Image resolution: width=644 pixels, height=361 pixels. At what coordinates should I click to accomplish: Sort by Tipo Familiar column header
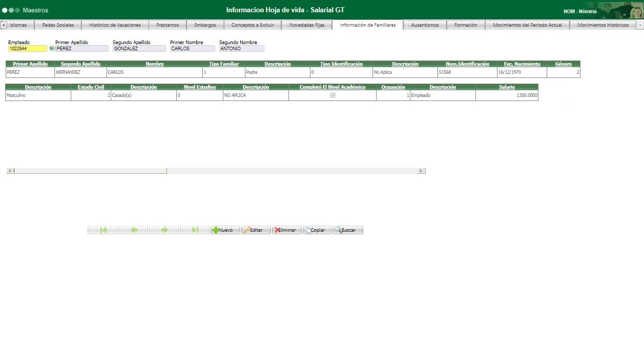click(224, 64)
